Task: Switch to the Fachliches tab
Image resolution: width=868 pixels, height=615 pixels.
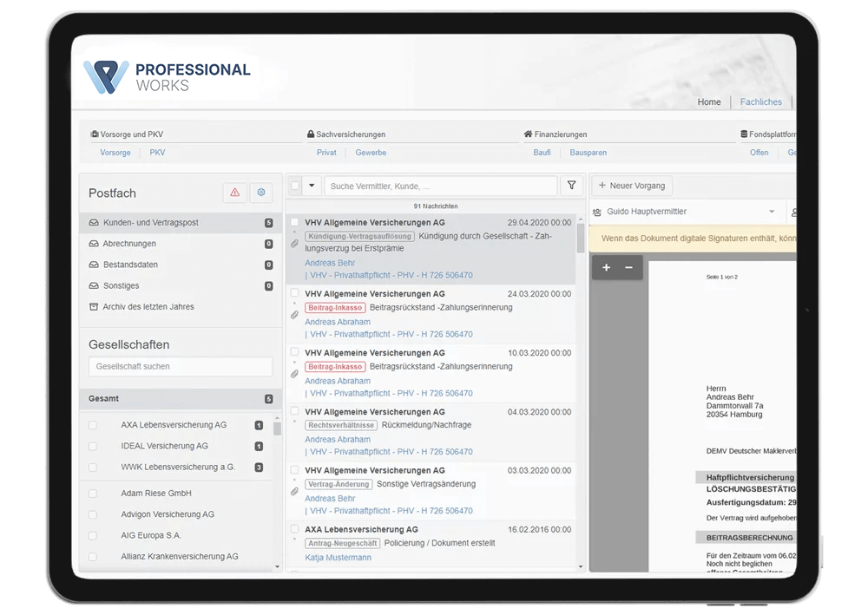Action: 761,101
